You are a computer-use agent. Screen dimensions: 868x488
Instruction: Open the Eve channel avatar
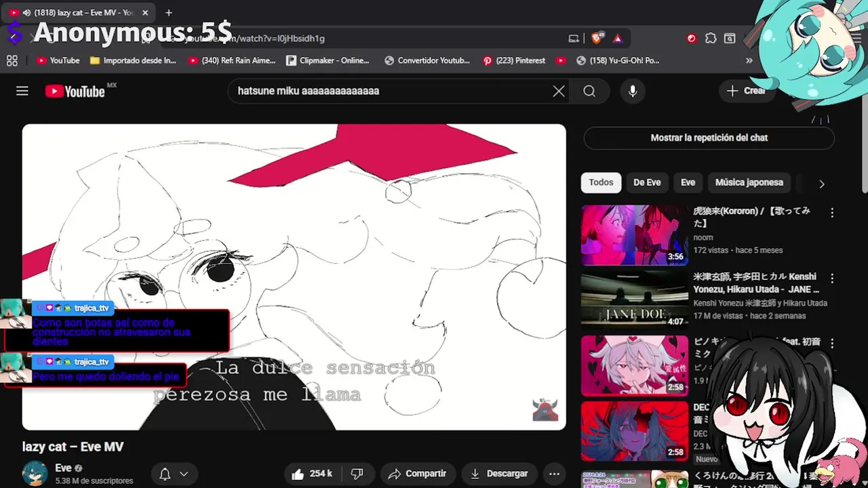(x=35, y=474)
